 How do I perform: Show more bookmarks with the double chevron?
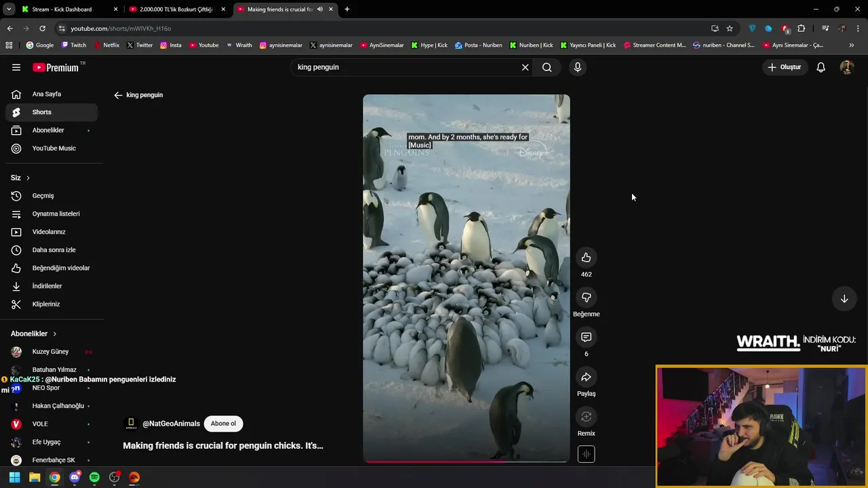[x=852, y=45]
